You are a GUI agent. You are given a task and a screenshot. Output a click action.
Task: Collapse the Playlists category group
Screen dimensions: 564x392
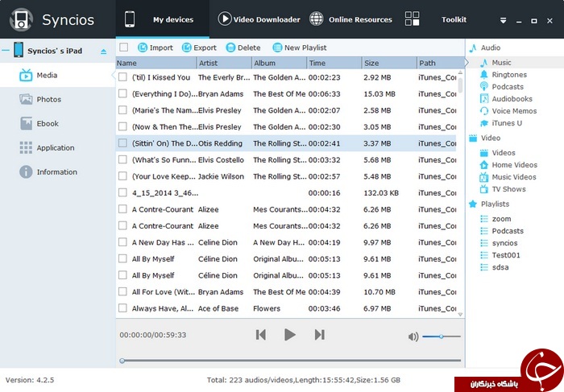(x=489, y=204)
